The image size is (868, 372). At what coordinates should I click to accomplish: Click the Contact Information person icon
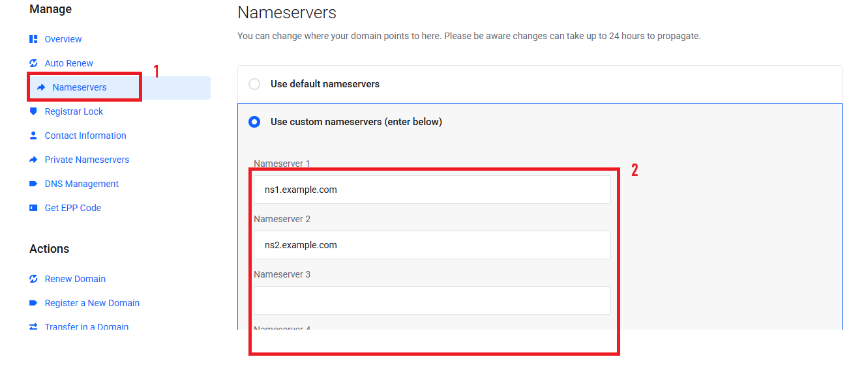coord(33,136)
